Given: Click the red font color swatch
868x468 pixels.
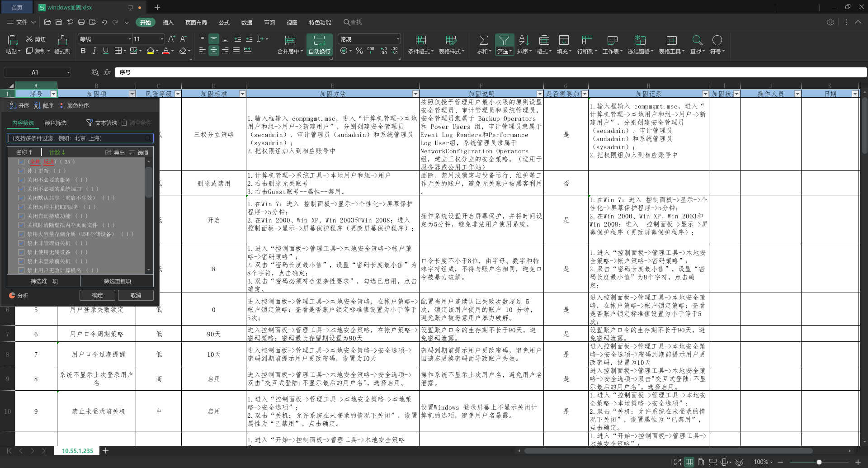Looking at the screenshot, I should coord(166,51).
